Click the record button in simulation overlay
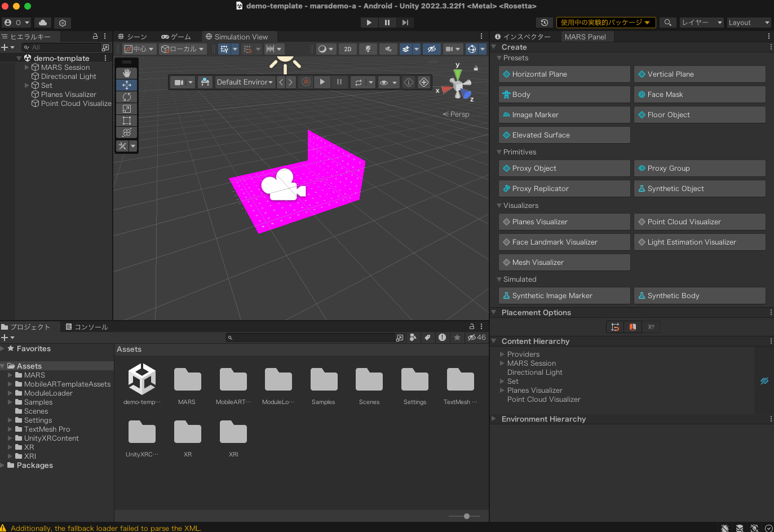This screenshot has height=532, width=774. pos(306,82)
